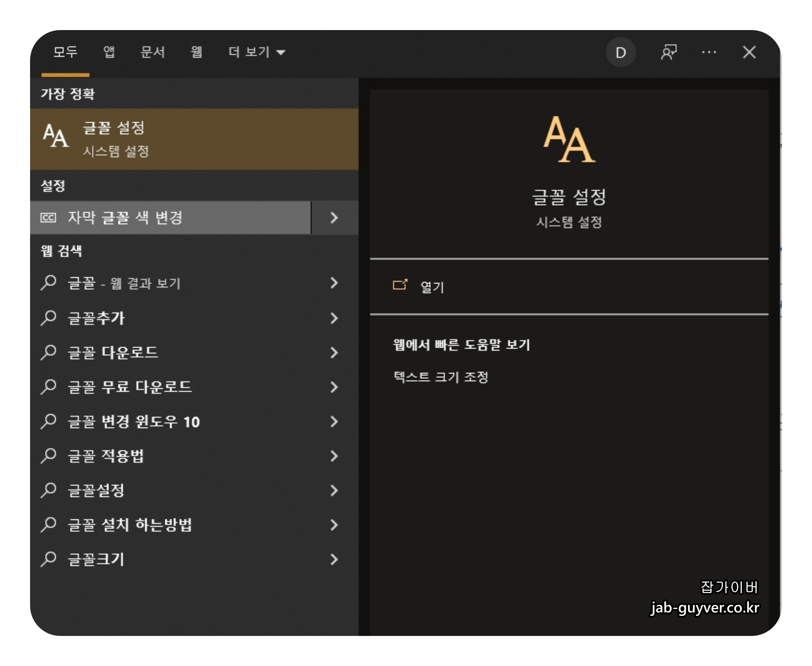Switch to the 문서 tab
This screenshot has height=666, width=812.
[x=152, y=52]
